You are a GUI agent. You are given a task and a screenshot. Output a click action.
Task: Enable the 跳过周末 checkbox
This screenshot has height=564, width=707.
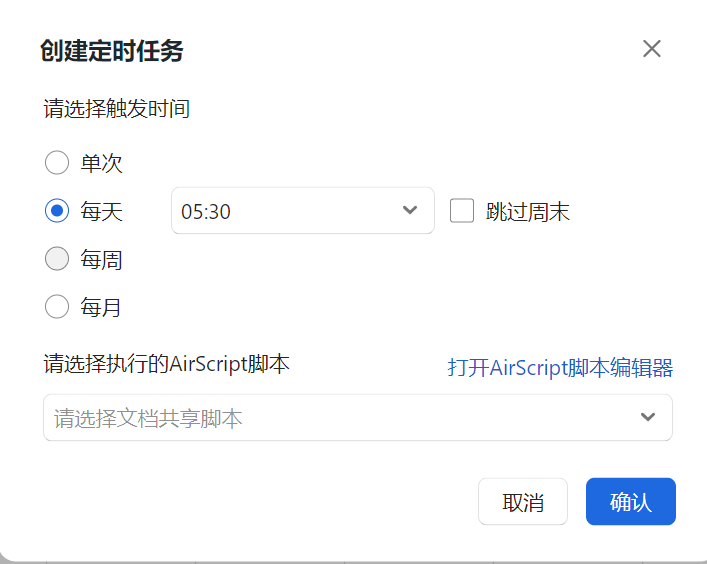click(x=462, y=211)
